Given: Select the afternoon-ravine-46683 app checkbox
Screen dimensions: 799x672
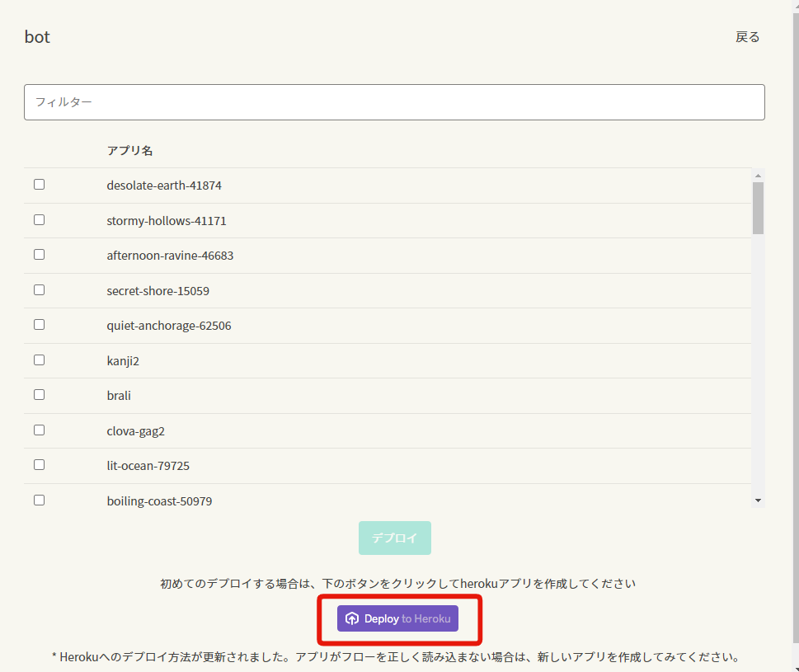Looking at the screenshot, I should tap(39, 254).
